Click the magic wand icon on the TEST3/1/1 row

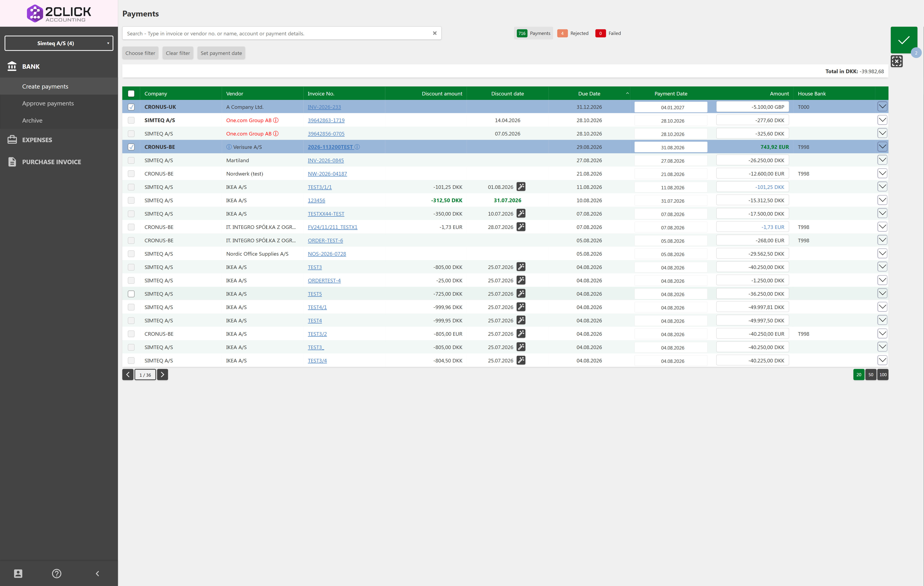click(x=521, y=187)
